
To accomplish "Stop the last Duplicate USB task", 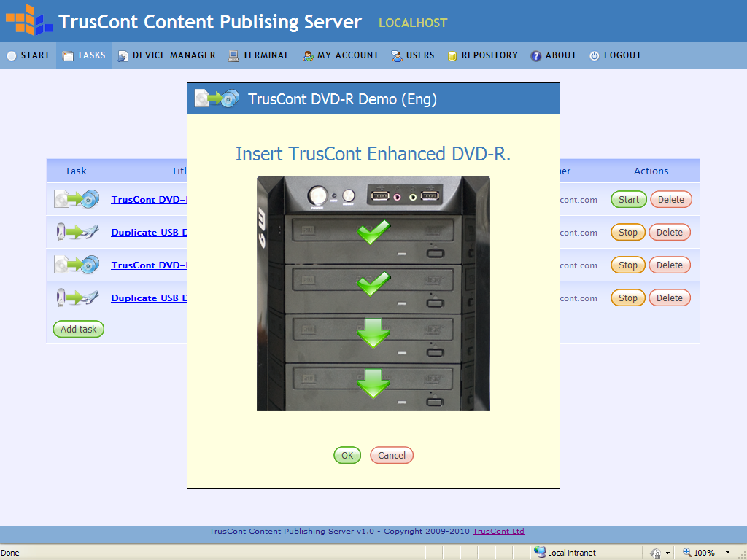I will [628, 298].
